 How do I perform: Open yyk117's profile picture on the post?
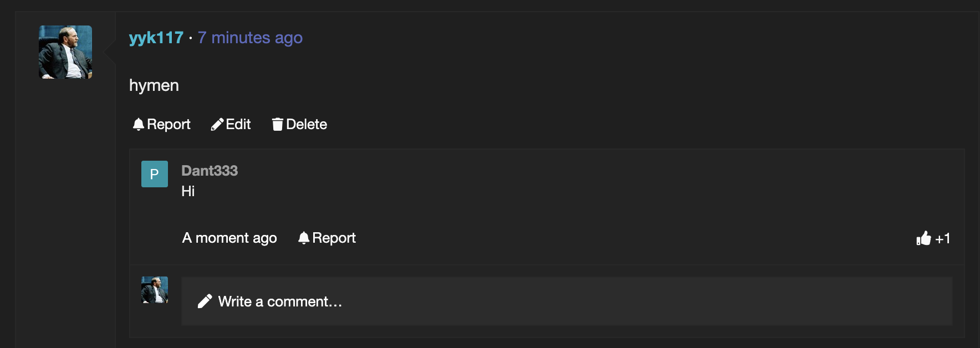tap(65, 52)
